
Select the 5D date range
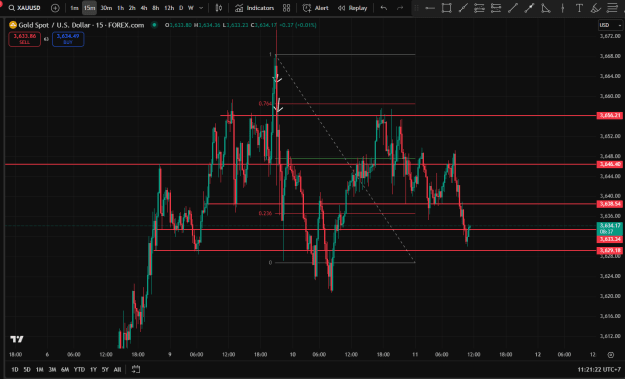(x=27, y=369)
